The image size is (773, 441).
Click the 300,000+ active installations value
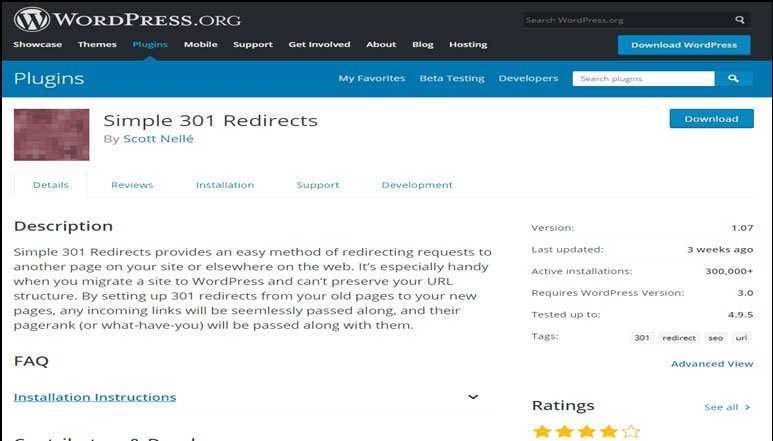(729, 271)
